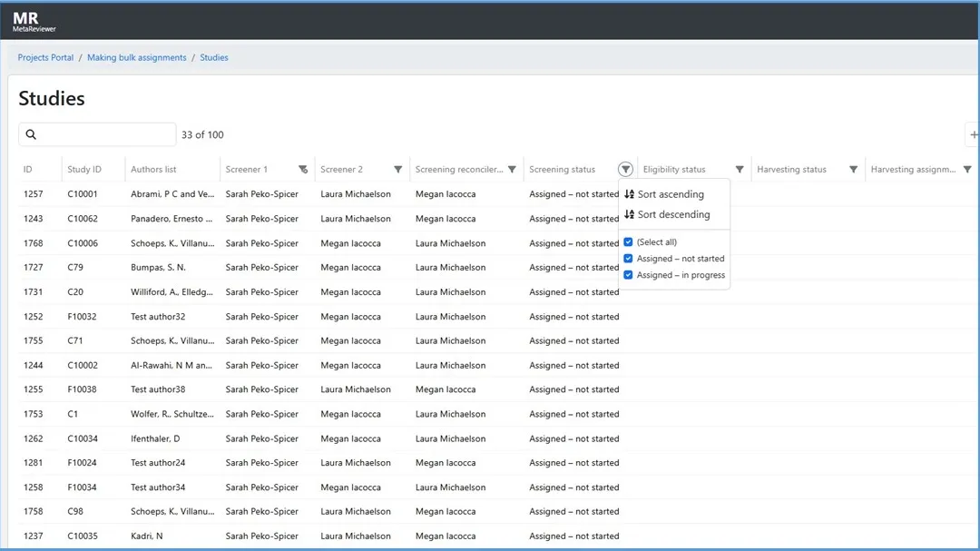Open the Eligibility status filter icon

740,170
